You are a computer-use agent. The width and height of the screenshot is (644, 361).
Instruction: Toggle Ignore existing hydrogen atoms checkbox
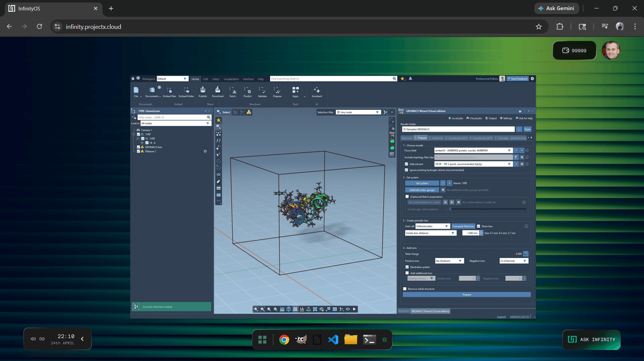click(x=406, y=170)
